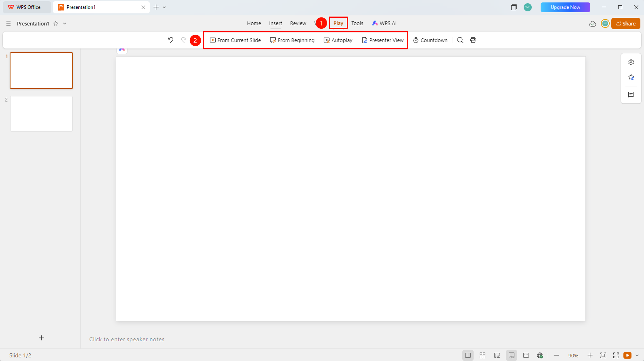The image size is (644, 361).
Task: Open the new tab plus button
Action: [x=156, y=7]
